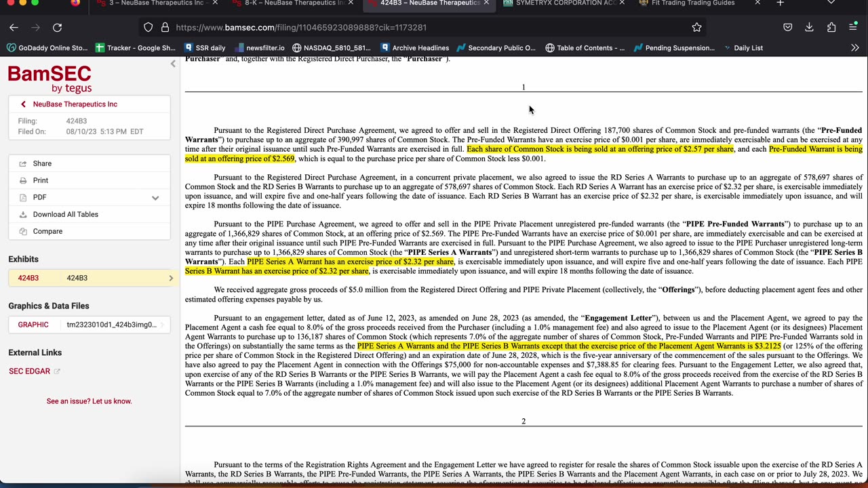Click highlighted $2.57 per share offering text

(x=599, y=149)
